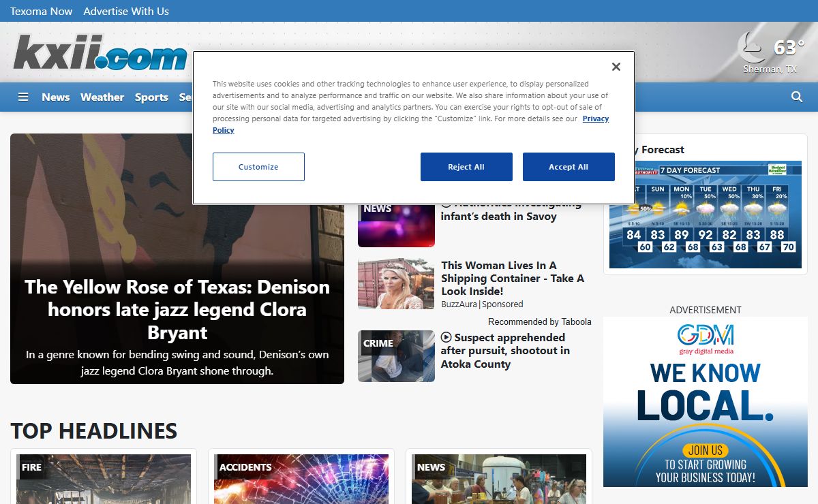Click the GDM We Know Local advertisement
818x504 pixels.
(x=706, y=402)
